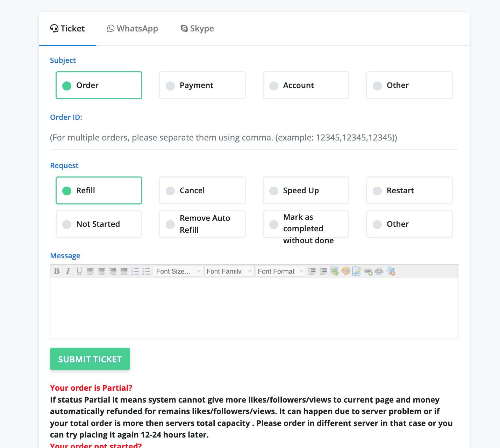
Task: Click the Subject label
Action: click(x=63, y=60)
